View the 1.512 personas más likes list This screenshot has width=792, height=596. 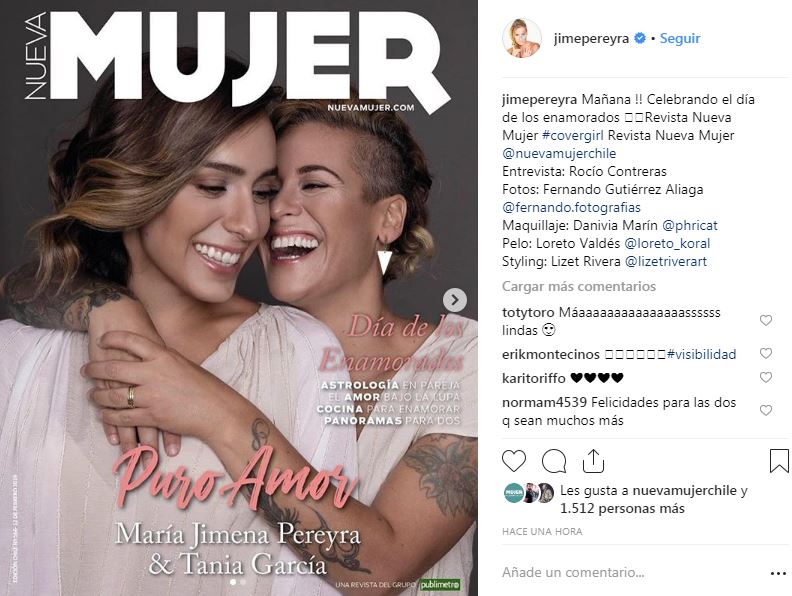622,509
